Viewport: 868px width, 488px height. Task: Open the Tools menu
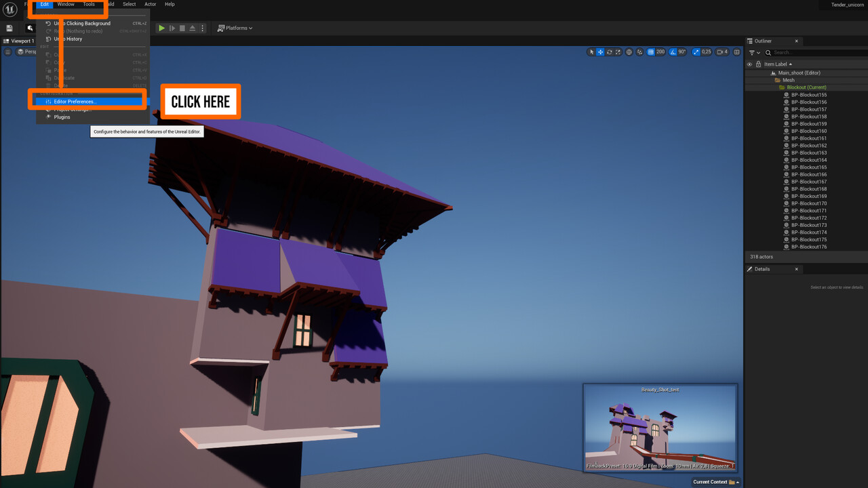click(89, 4)
